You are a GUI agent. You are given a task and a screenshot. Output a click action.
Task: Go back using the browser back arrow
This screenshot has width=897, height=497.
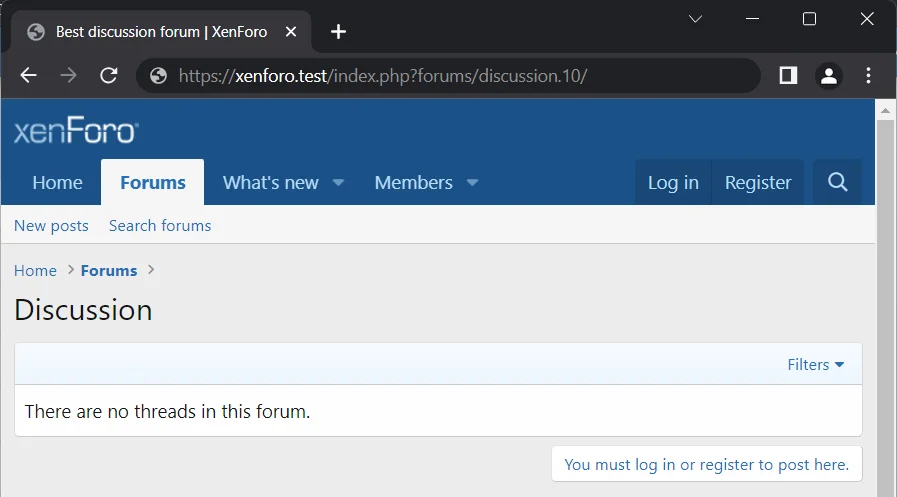[x=28, y=76]
